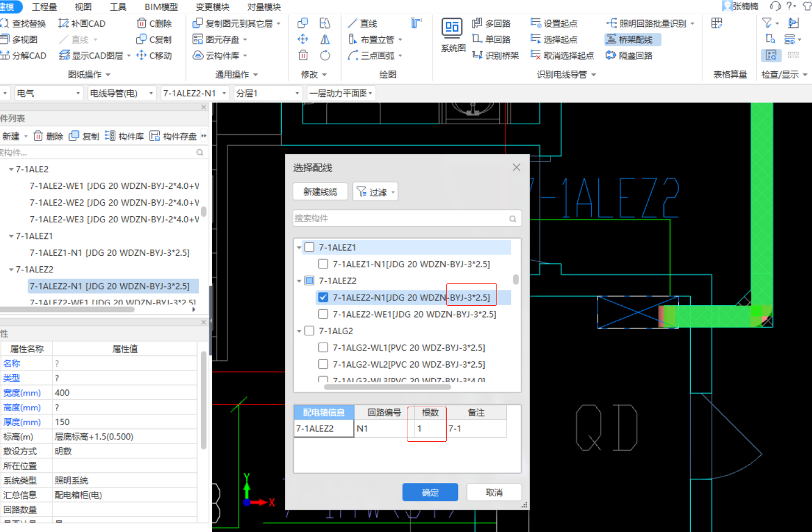This screenshot has width=812, height=532.
Task: Click 显示CAD图层 icon
Action: (64, 56)
